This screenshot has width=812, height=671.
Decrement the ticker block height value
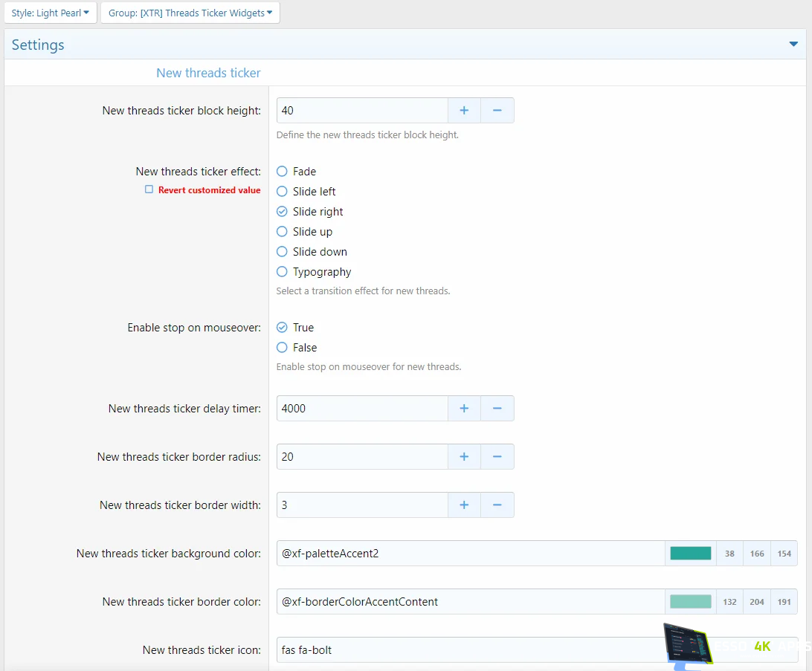[x=497, y=110]
